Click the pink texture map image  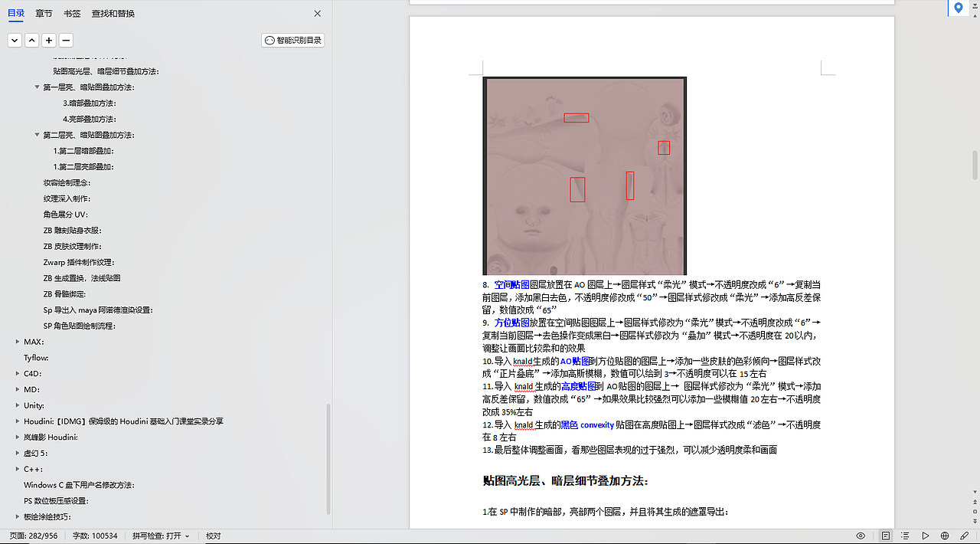click(x=585, y=175)
